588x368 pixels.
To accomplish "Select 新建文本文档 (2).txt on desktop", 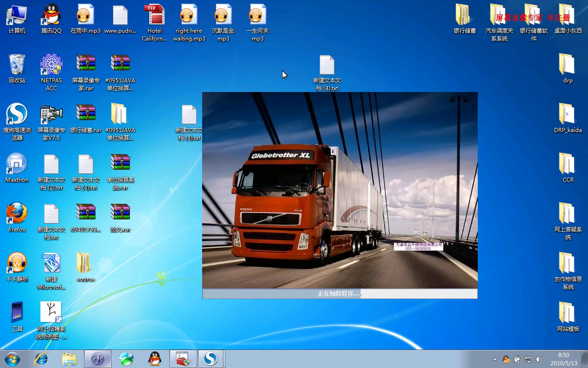I will [x=51, y=171].
